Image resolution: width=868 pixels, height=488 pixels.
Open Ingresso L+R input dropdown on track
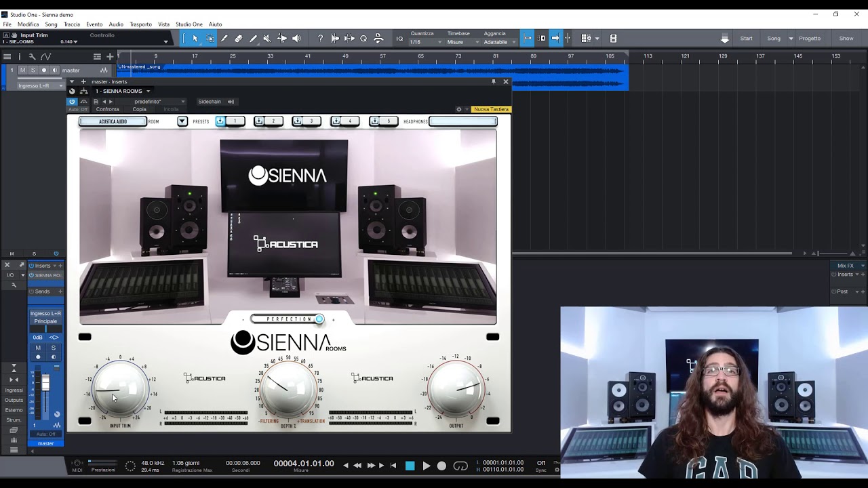41,86
